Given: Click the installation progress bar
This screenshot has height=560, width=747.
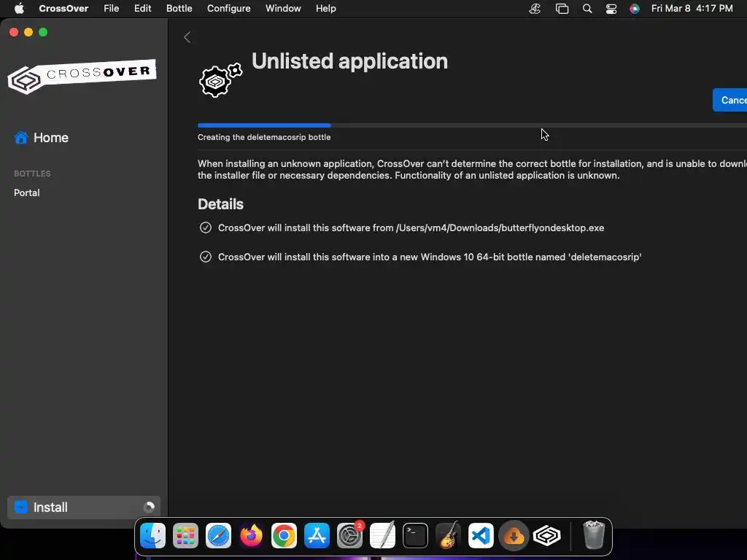Looking at the screenshot, I should point(472,125).
